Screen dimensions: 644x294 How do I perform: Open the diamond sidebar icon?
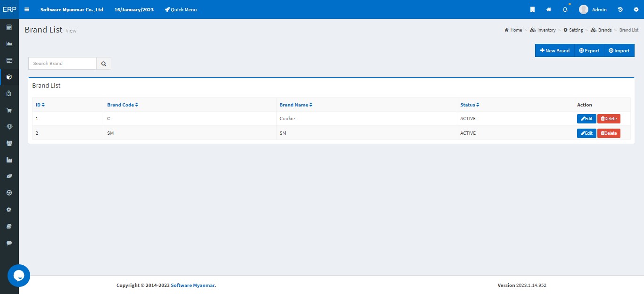9,127
